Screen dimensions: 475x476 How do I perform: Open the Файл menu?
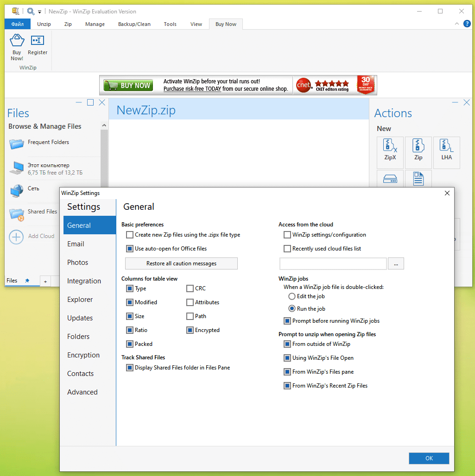(17, 24)
